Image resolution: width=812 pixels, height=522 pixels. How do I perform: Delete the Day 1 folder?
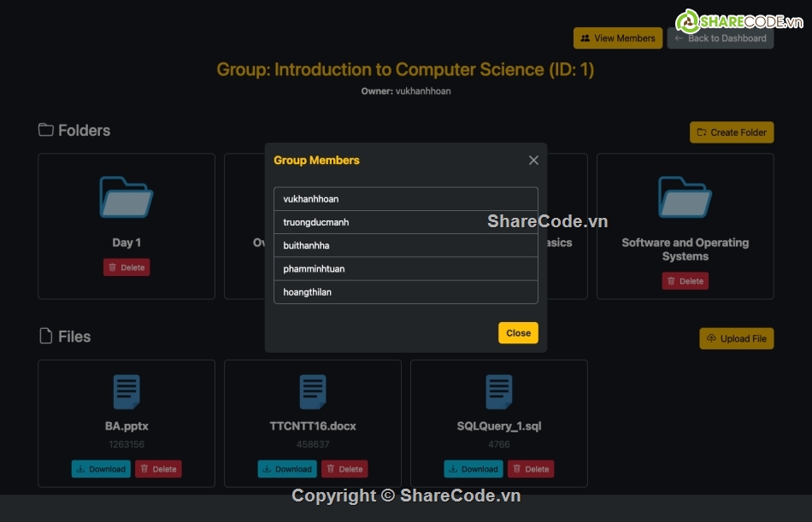[x=127, y=267]
